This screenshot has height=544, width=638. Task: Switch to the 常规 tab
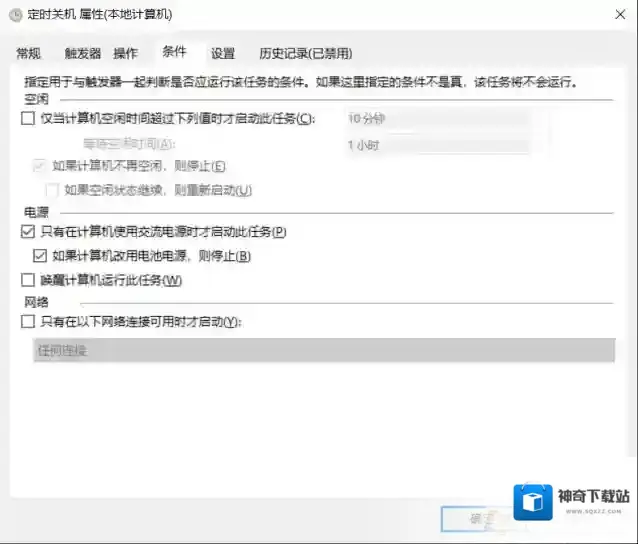[29, 53]
